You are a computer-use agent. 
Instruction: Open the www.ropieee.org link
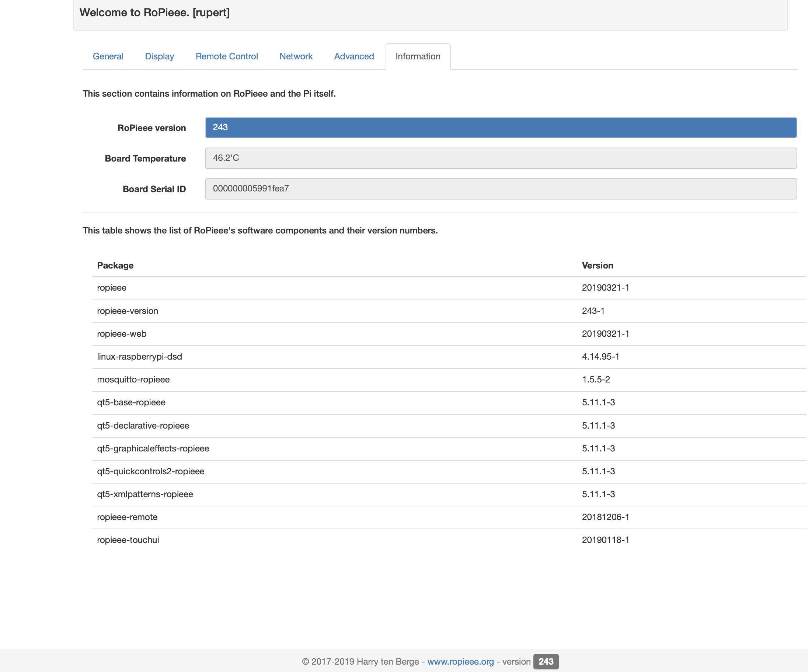(460, 661)
